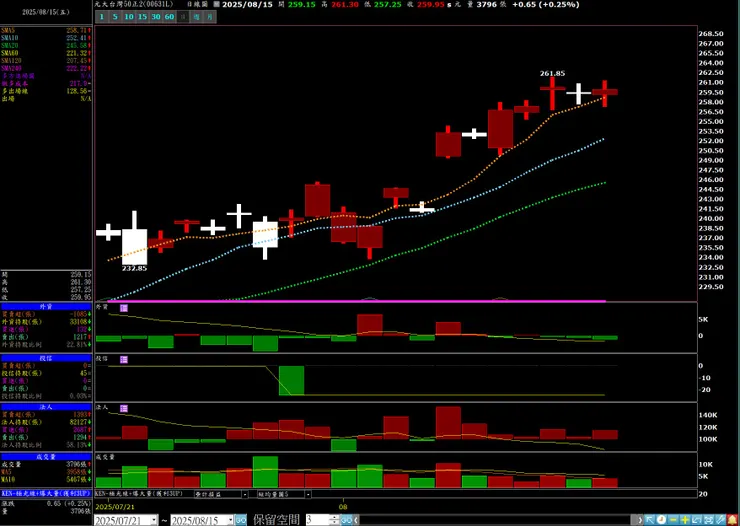Click GO button next to the date range
The height and width of the screenshot is (526, 740).
[x=241, y=520]
